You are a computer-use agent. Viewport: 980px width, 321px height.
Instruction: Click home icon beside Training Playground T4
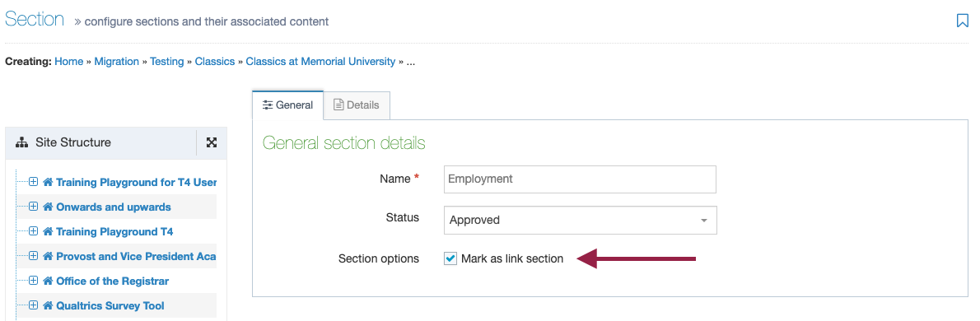pos(48,231)
